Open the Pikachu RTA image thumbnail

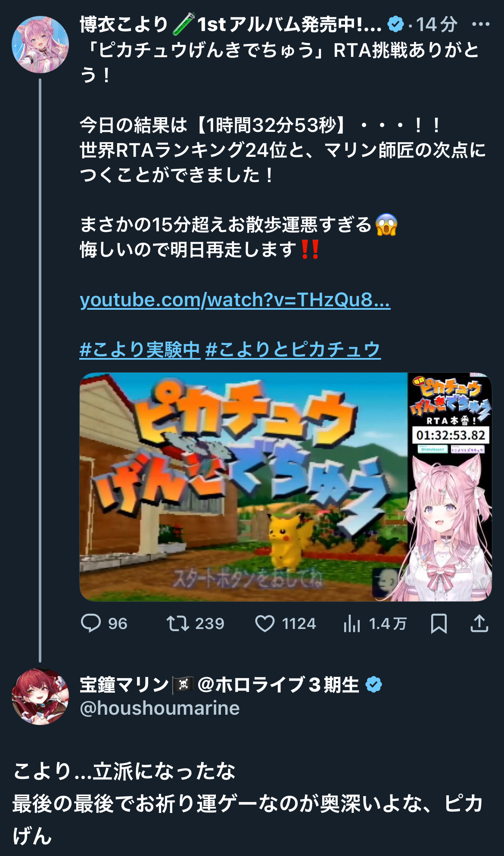(286, 487)
